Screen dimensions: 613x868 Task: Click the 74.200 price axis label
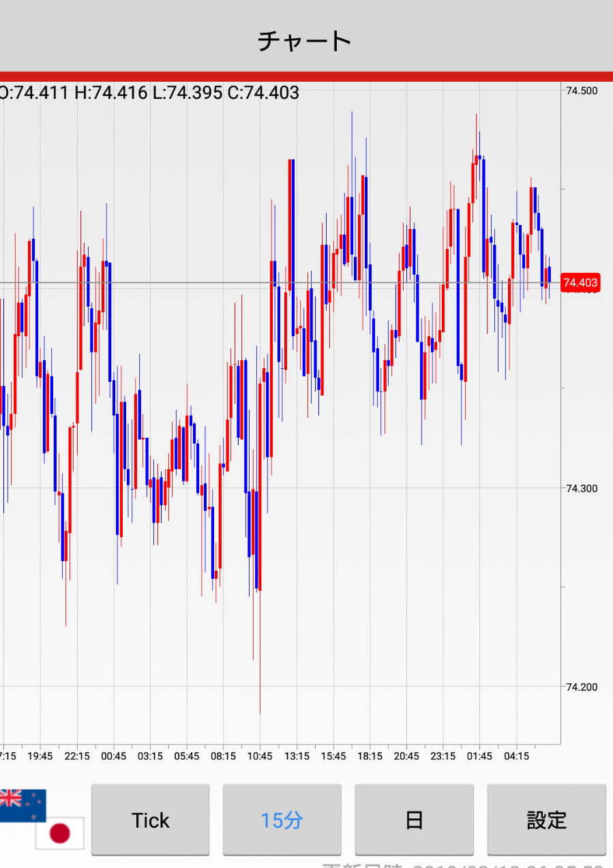pos(582,687)
